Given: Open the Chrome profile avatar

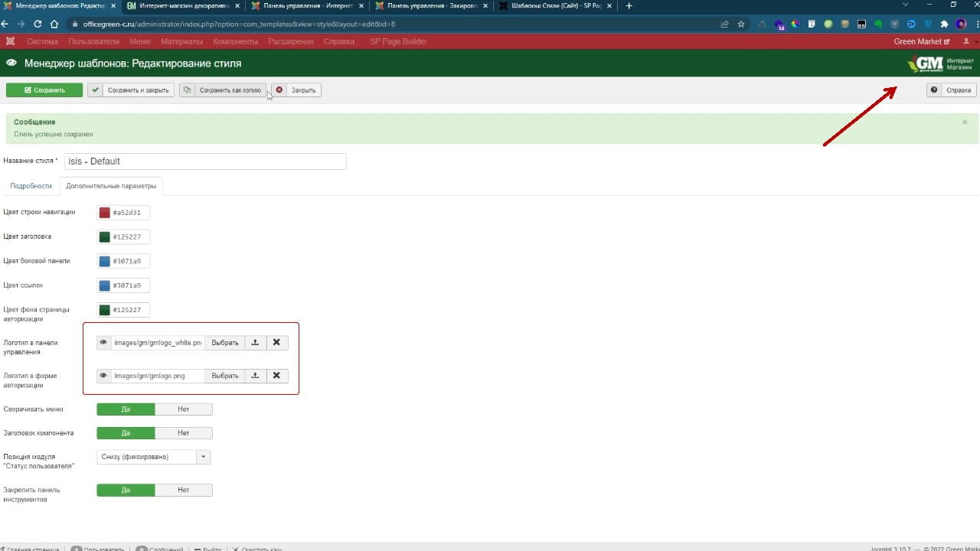Looking at the screenshot, I should (x=960, y=24).
